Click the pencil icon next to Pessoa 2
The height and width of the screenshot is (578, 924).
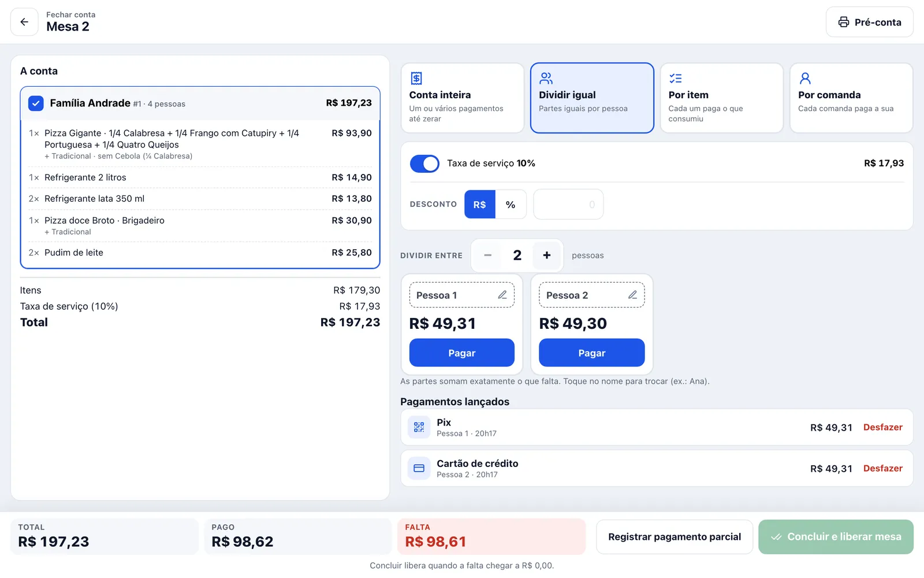632,295
